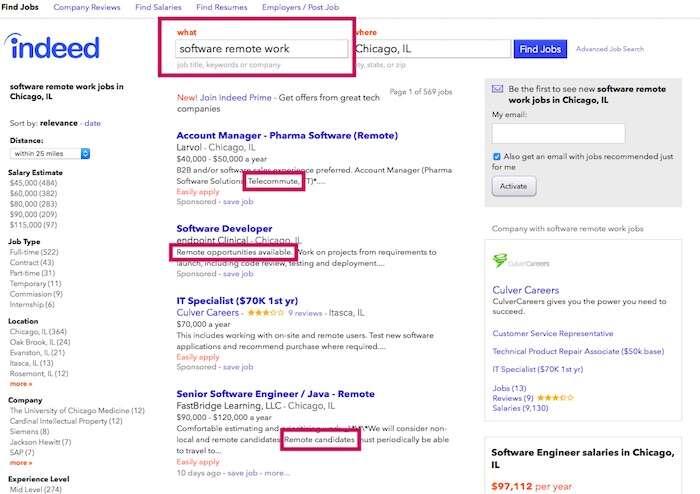Filter job type Commission (9)
Image resolution: width=700 pixels, height=494 pixels.
click(36, 294)
